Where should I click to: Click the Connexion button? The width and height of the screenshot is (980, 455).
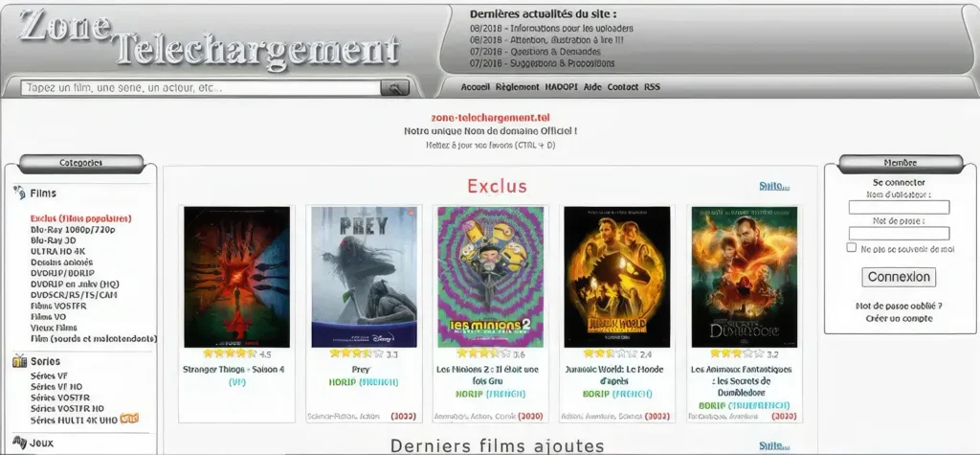pos(899,277)
